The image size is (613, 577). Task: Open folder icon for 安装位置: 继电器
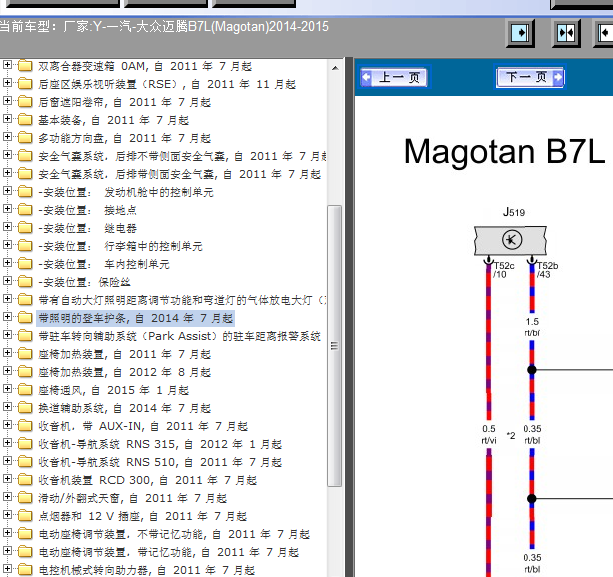tap(25, 228)
